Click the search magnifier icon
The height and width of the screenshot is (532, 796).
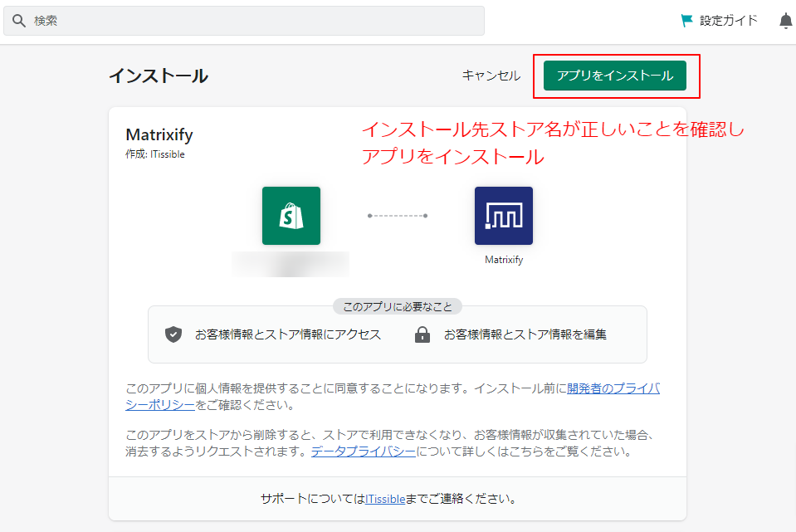click(x=19, y=21)
